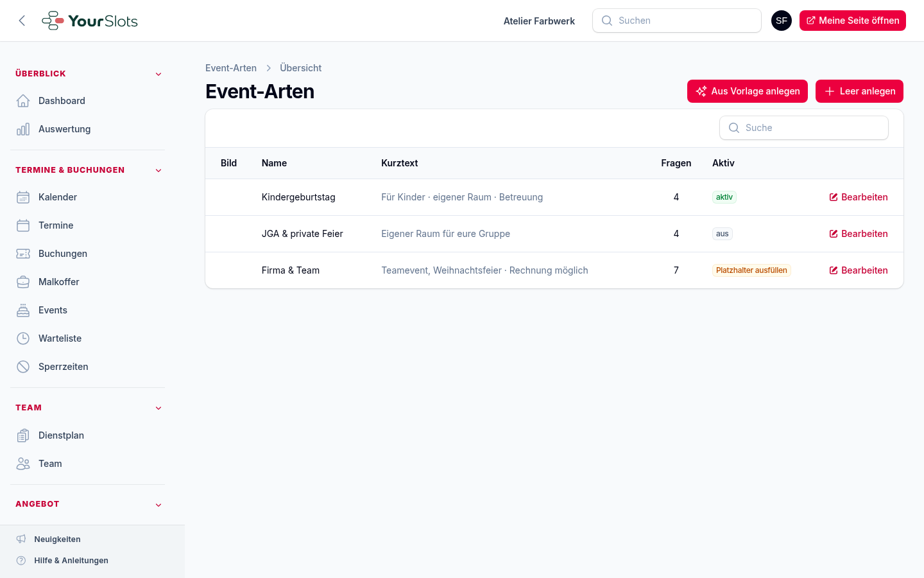
Task: Click the Sperrzeiten blocked icon
Action: click(23, 367)
